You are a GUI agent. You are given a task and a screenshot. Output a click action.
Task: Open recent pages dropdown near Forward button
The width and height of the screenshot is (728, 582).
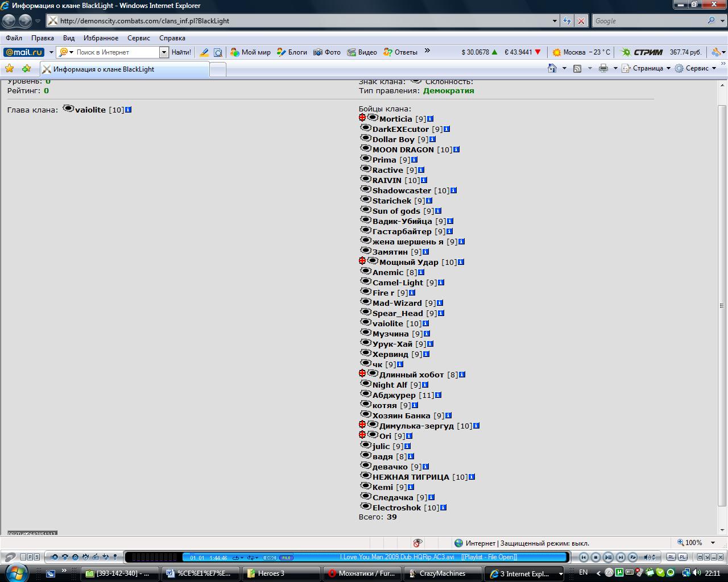[38, 21]
